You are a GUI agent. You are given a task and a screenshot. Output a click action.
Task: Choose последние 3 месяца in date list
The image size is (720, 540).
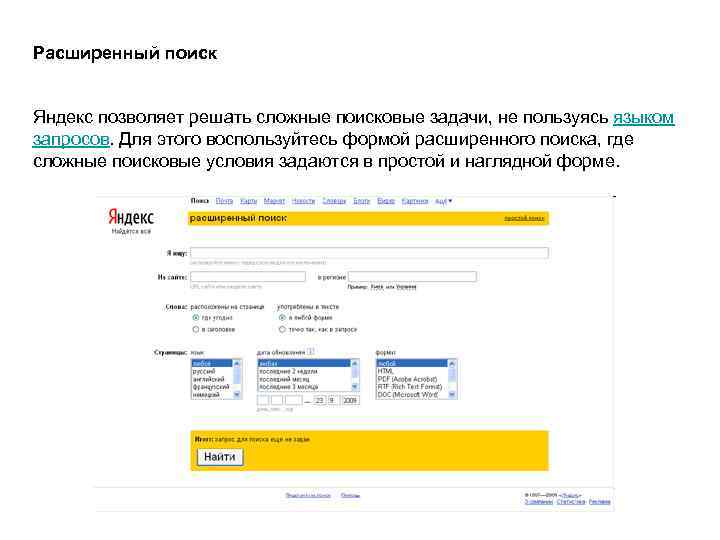pos(304,387)
